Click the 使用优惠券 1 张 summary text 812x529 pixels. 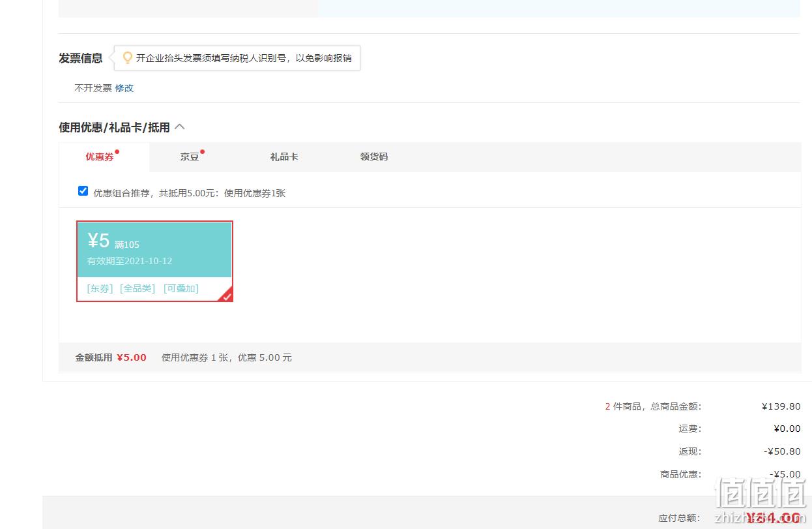click(227, 357)
